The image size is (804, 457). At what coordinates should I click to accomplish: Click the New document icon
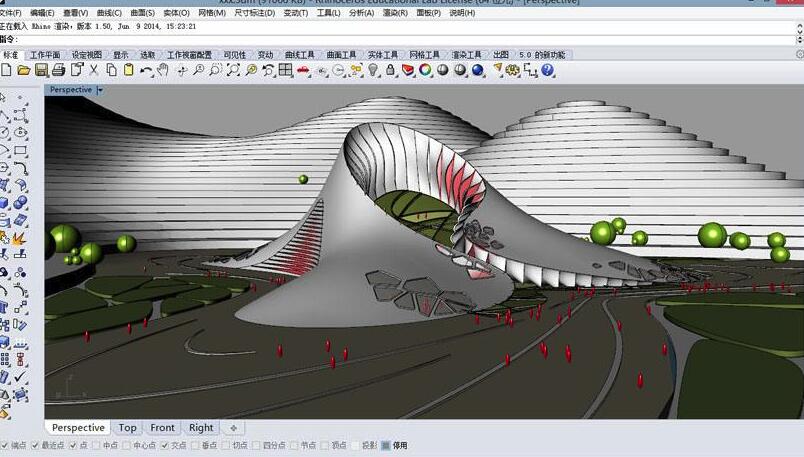7,70
